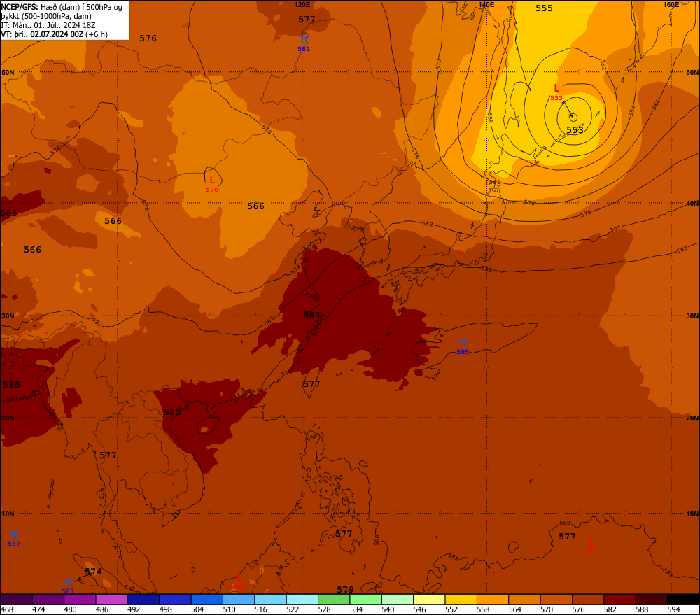700x615 pixels.
Task: Select the blue H 595 high marker
Action: coord(463,346)
